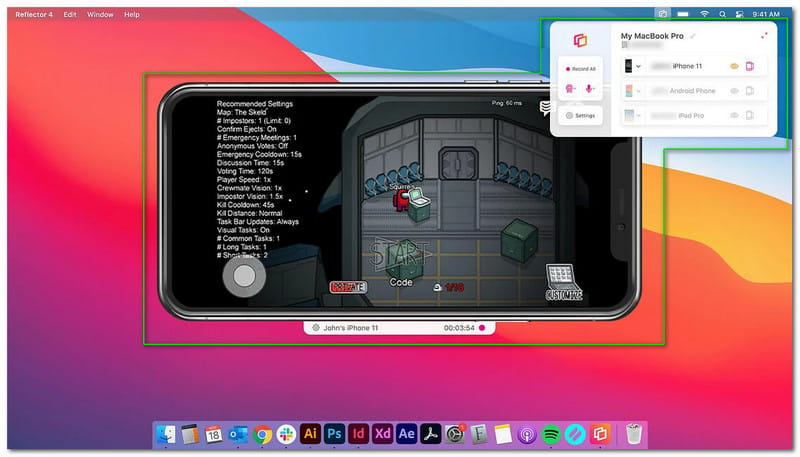Open the webcam source dropdown
The image size is (800, 457).
pyautogui.click(x=571, y=89)
